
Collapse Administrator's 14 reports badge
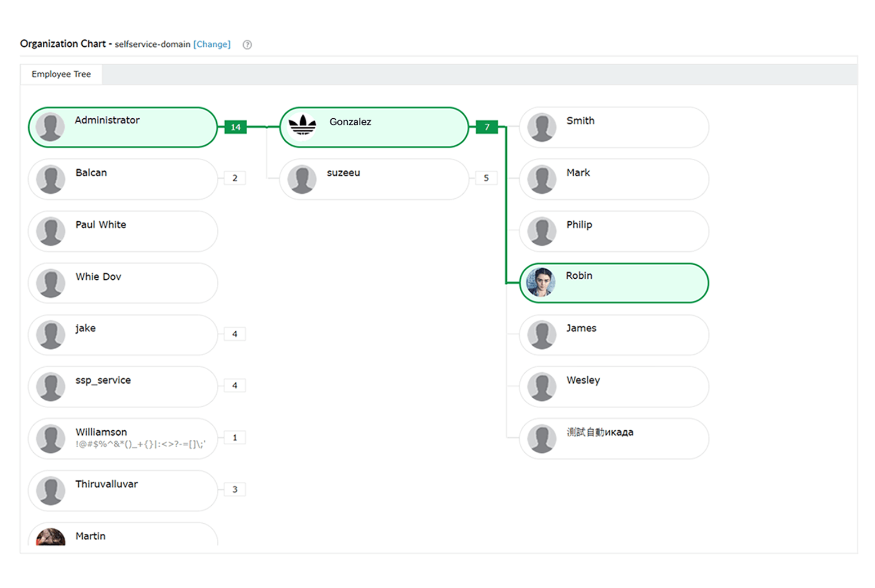click(235, 127)
